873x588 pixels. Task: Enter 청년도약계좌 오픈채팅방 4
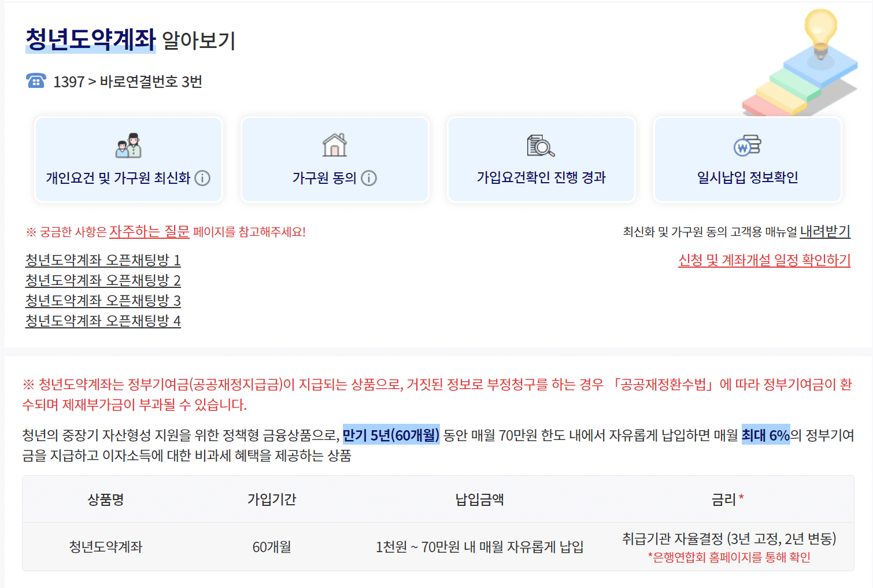click(x=102, y=320)
